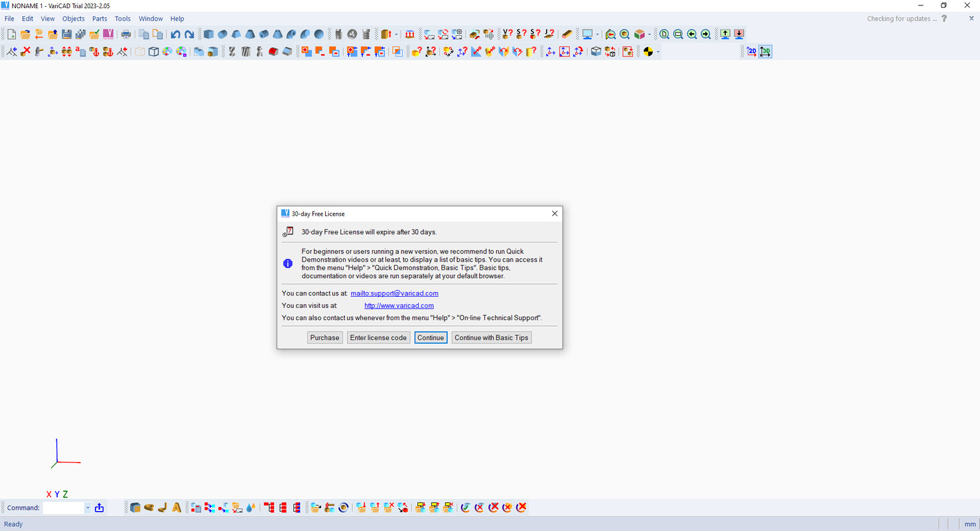Screen dimensions: 980x531
Task: Click the volume V? calculation icon
Action: point(508,35)
